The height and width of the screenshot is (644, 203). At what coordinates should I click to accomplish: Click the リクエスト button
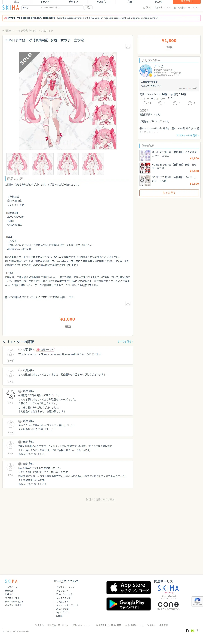click(x=187, y=1)
